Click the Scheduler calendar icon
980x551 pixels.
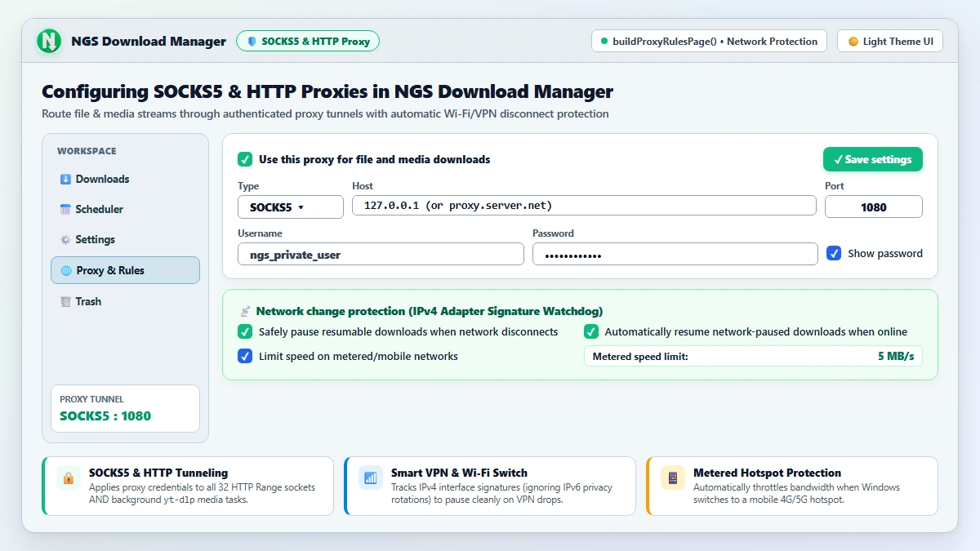click(x=66, y=209)
